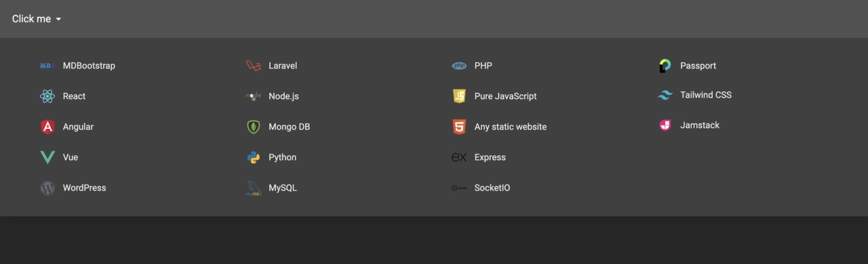Select the Tailwind CSS text label
Image resolution: width=868 pixels, height=264 pixels.
click(x=706, y=95)
